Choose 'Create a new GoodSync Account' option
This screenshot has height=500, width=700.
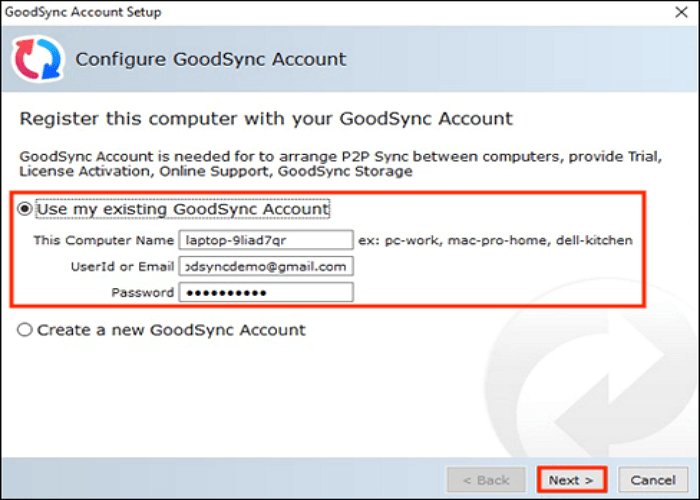25,330
